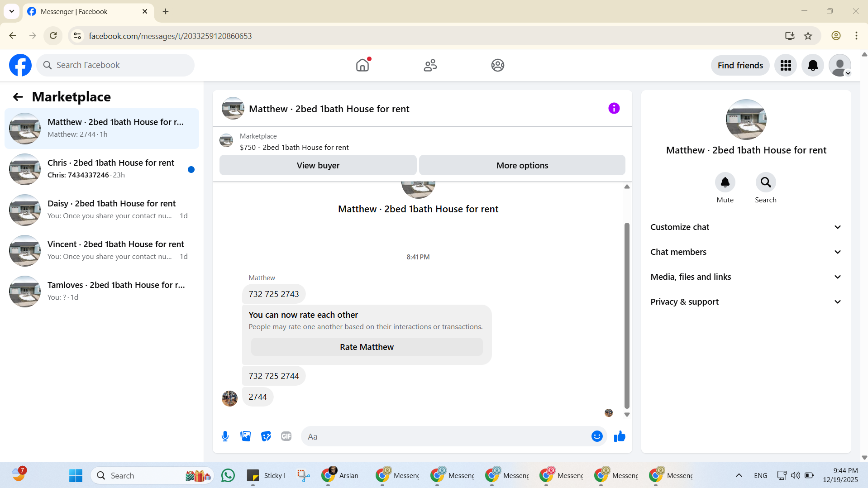
Task: Open the notifications bell
Action: click(x=813, y=66)
